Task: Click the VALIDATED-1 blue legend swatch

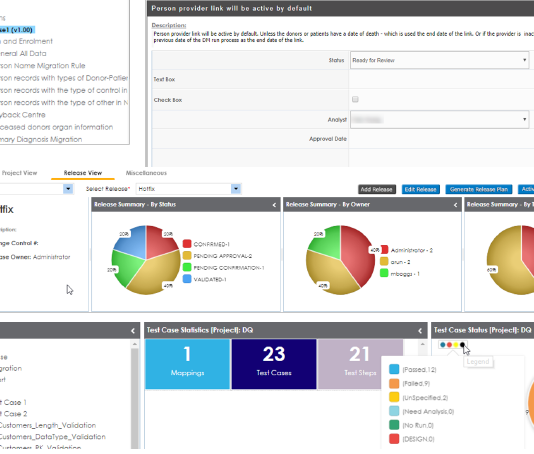Action: [x=187, y=279]
